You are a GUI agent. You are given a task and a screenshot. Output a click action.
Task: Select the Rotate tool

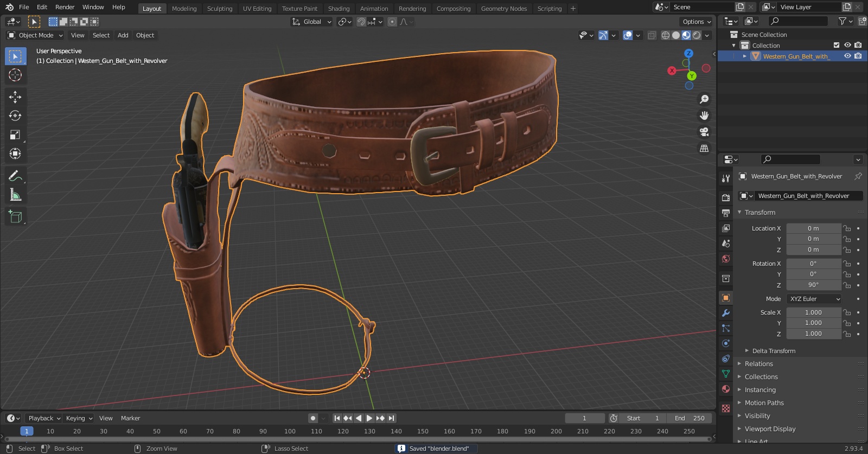pos(15,116)
